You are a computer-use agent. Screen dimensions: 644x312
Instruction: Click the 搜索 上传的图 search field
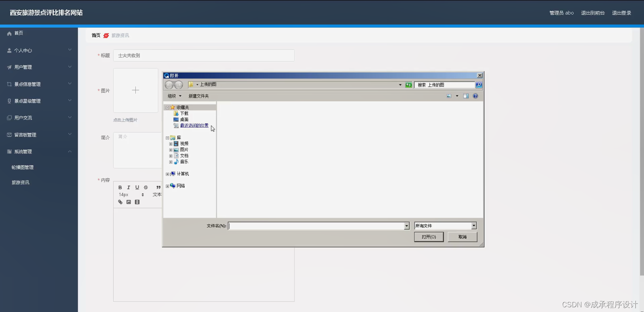point(445,85)
